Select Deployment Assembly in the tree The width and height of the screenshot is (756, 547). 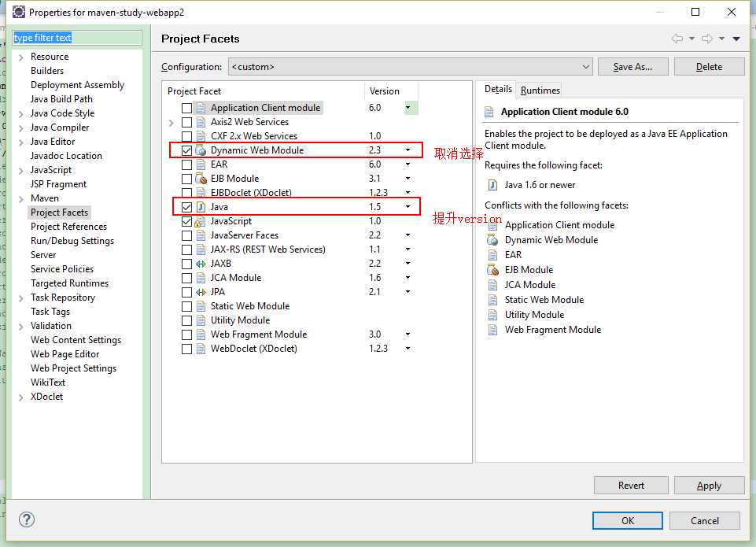pos(77,85)
